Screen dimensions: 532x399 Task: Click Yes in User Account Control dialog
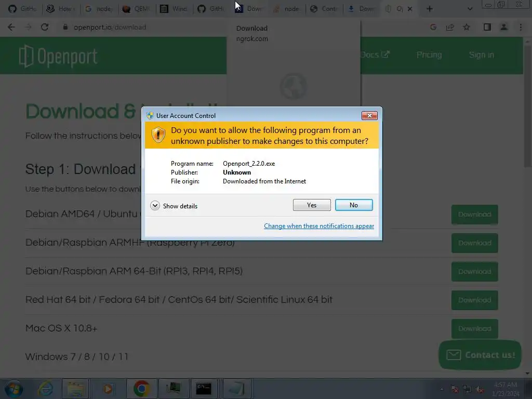[x=312, y=205]
